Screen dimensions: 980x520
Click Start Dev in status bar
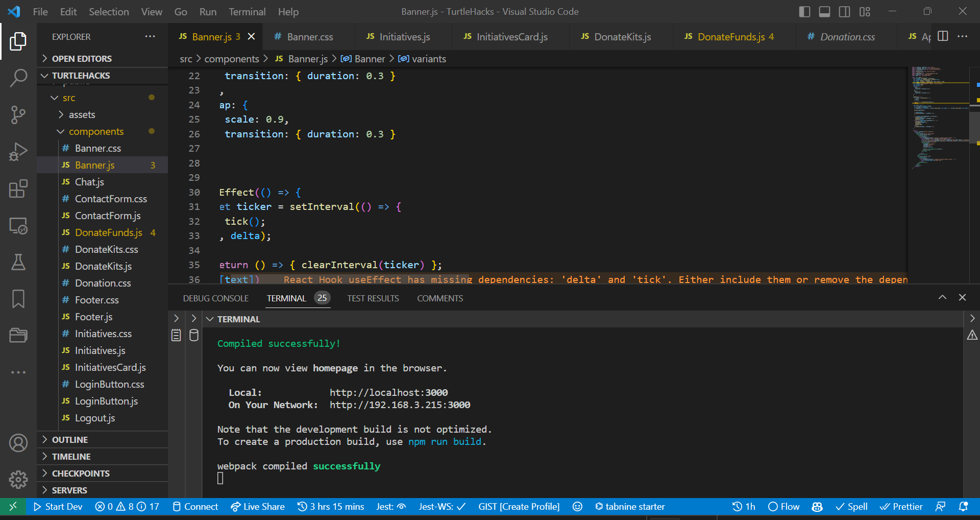(58, 507)
